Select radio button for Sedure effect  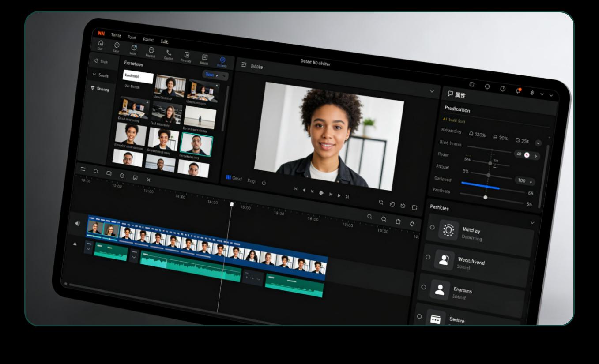[x=419, y=316]
